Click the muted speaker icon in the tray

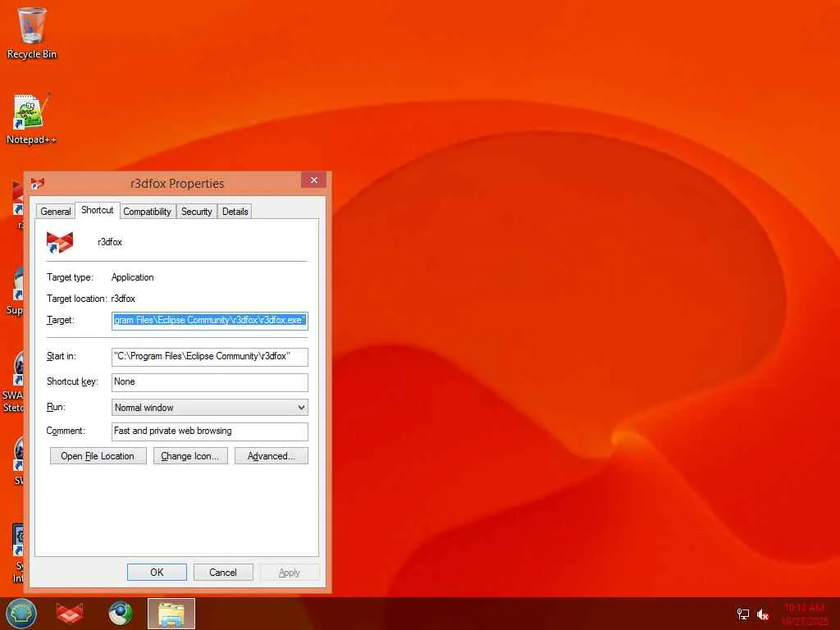pos(763,614)
